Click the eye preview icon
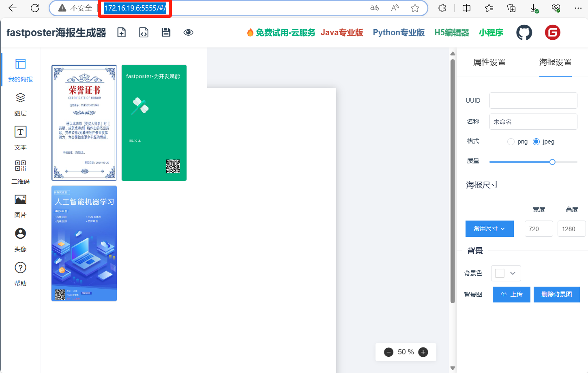Viewport: 588px width, 373px height. pyautogui.click(x=188, y=32)
